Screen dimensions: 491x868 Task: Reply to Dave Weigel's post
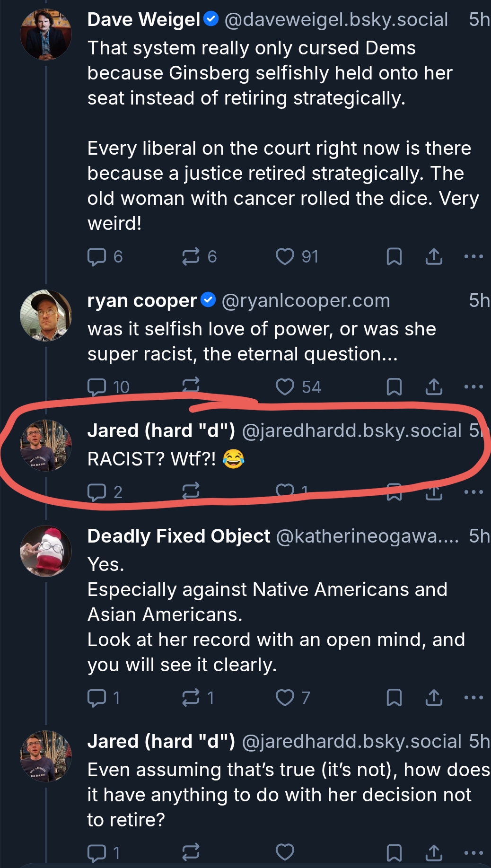click(97, 256)
